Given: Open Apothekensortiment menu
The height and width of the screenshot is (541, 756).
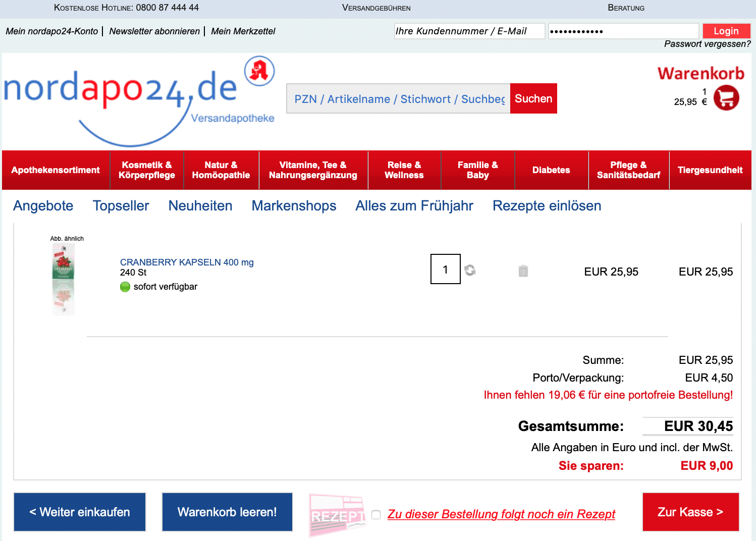Looking at the screenshot, I should click(56, 170).
